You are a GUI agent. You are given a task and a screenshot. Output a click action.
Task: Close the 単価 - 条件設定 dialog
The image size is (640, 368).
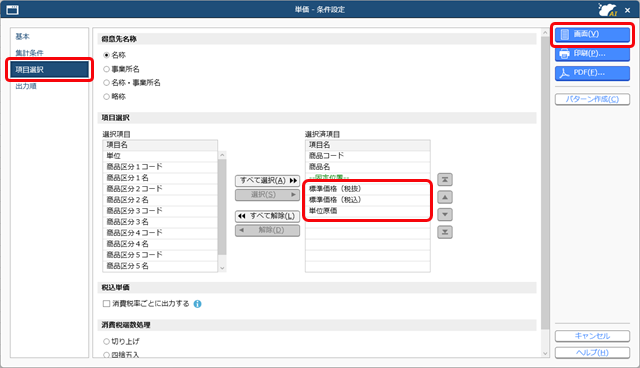pyautogui.click(x=627, y=10)
